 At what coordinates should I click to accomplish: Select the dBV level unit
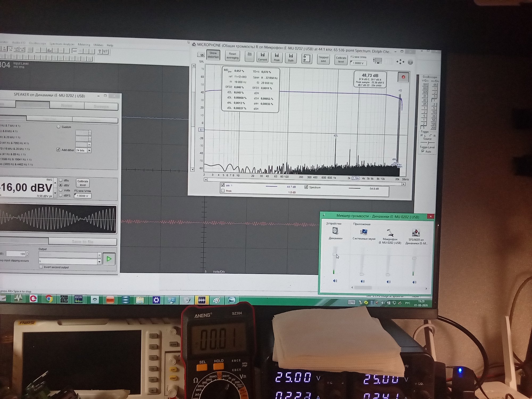(x=61, y=185)
